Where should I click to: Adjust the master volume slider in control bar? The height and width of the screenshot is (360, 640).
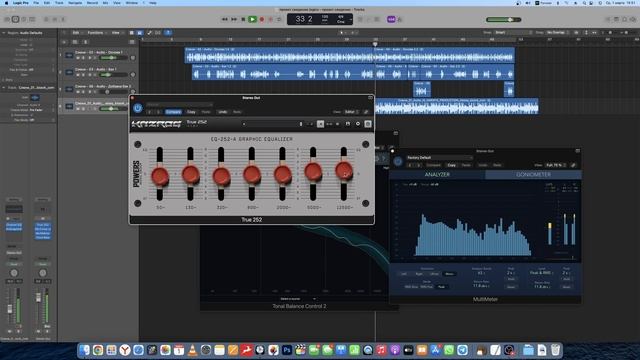click(504, 19)
